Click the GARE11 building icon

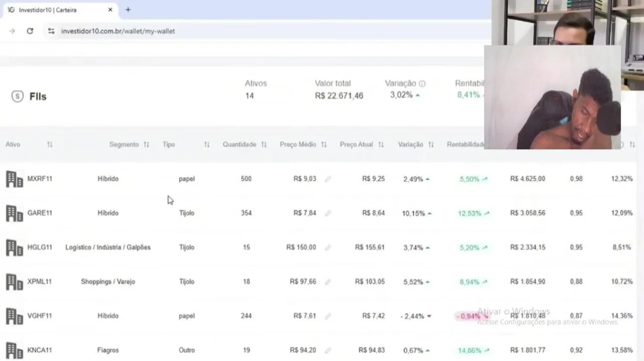click(14, 213)
